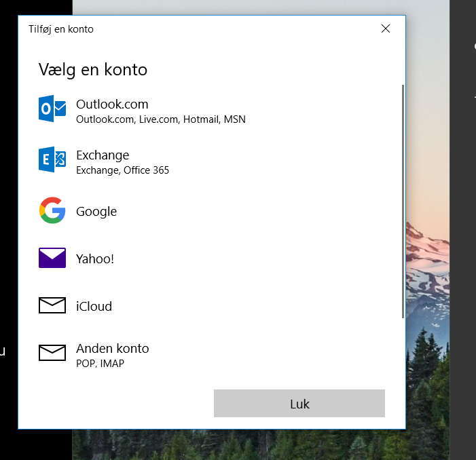This screenshot has width=476, height=460.
Task: Click the Exchange logo icon
Action: coord(52,159)
